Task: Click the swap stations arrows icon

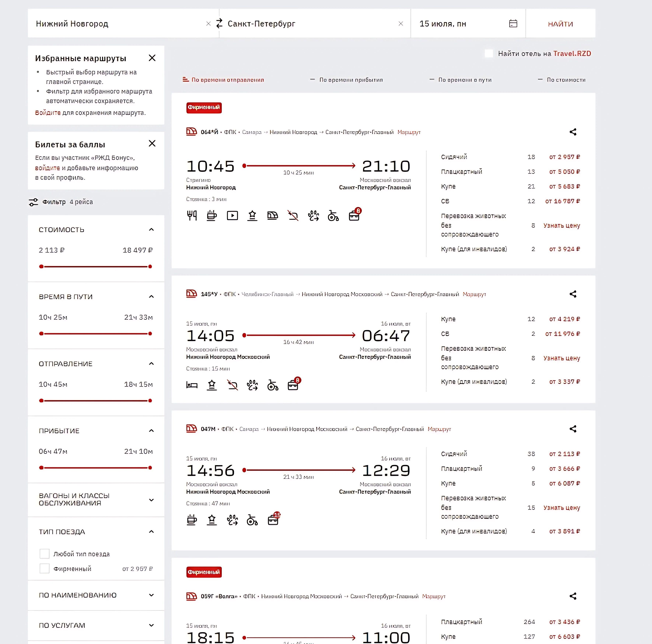Action: [219, 23]
